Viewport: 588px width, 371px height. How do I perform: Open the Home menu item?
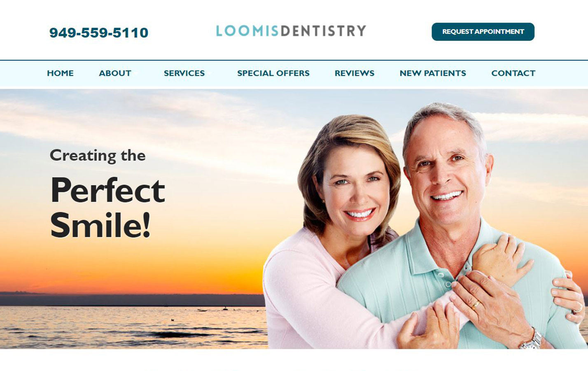pyautogui.click(x=60, y=73)
